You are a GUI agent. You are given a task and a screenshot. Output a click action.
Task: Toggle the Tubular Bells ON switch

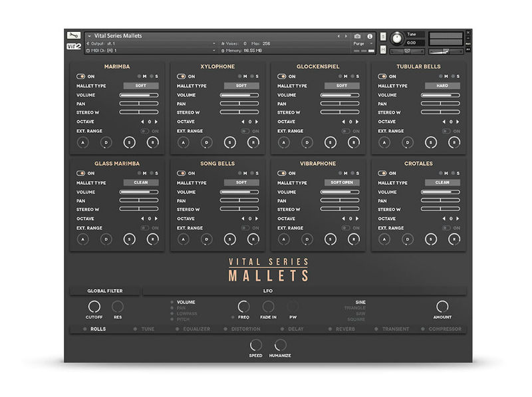tap(382, 76)
